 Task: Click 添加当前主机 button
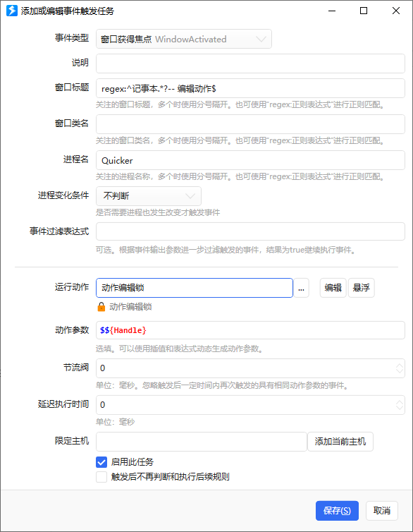340,442
